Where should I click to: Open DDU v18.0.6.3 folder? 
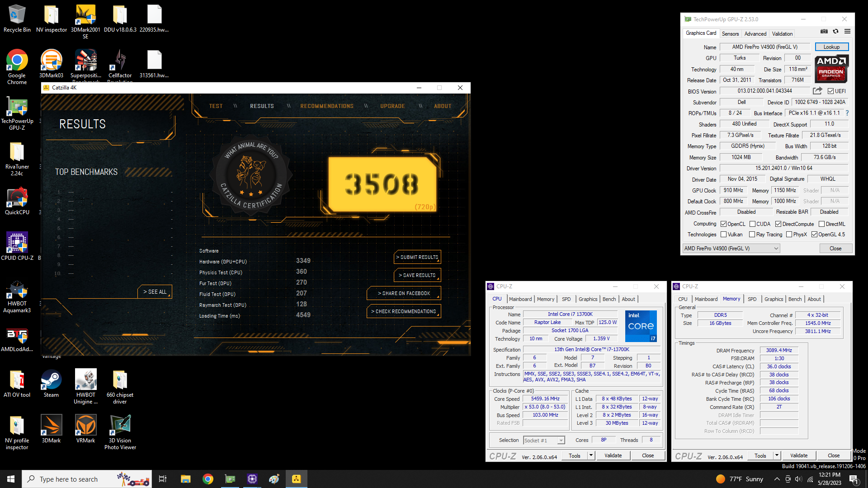[x=120, y=18]
